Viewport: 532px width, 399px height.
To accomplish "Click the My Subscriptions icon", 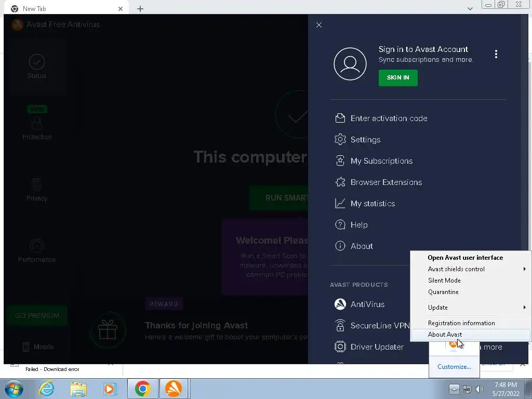I will coord(340,161).
